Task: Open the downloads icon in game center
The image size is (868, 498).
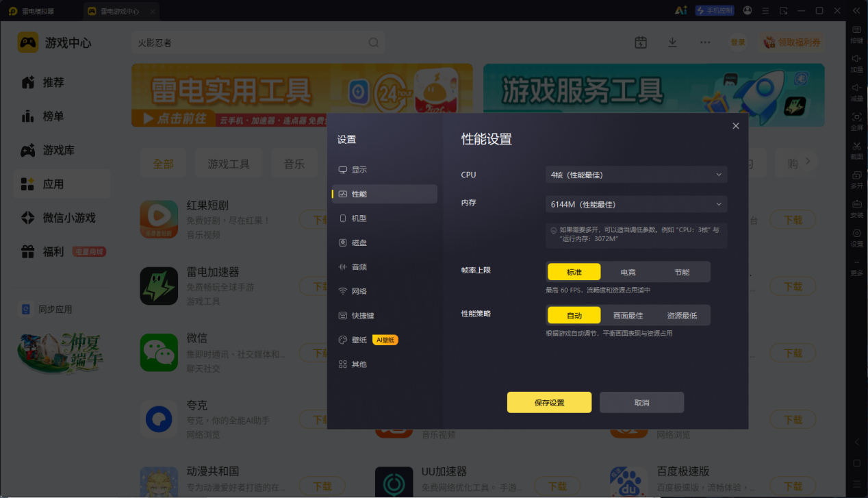Action: 672,42
